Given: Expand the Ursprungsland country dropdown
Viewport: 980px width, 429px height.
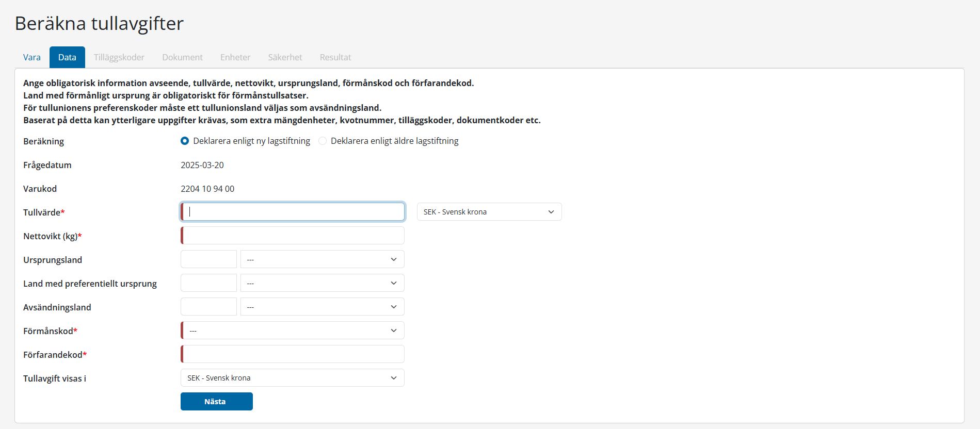Looking at the screenshot, I should (x=322, y=259).
